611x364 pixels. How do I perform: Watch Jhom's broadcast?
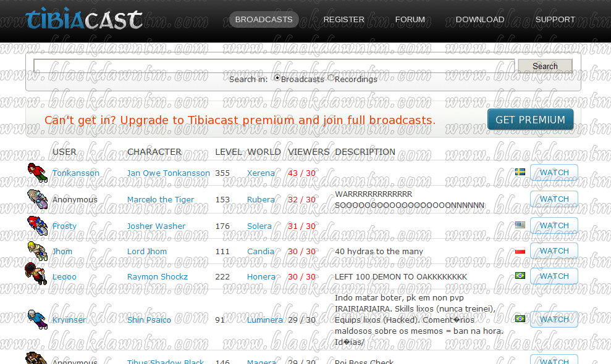click(554, 250)
